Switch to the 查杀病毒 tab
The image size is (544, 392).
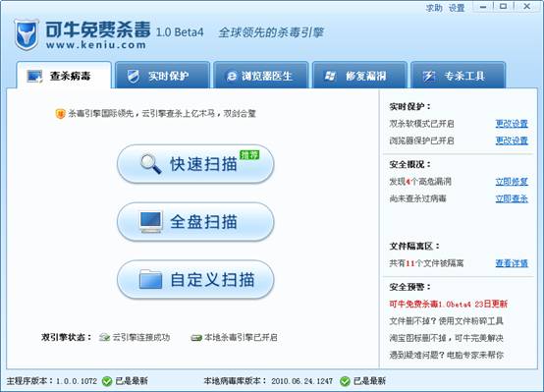click(x=64, y=75)
